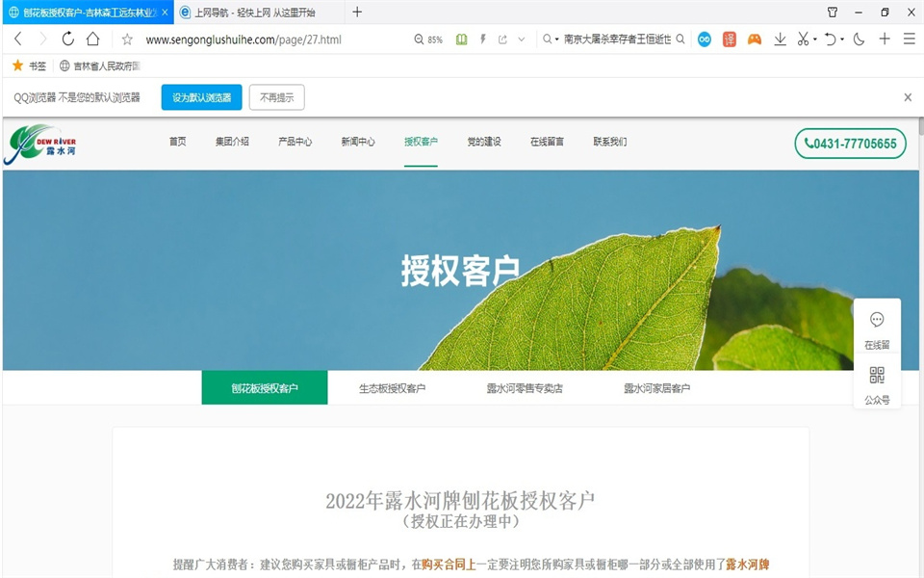924x578 pixels.
Task: Dismiss future prompts via 不再提示
Action: coord(276,97)
